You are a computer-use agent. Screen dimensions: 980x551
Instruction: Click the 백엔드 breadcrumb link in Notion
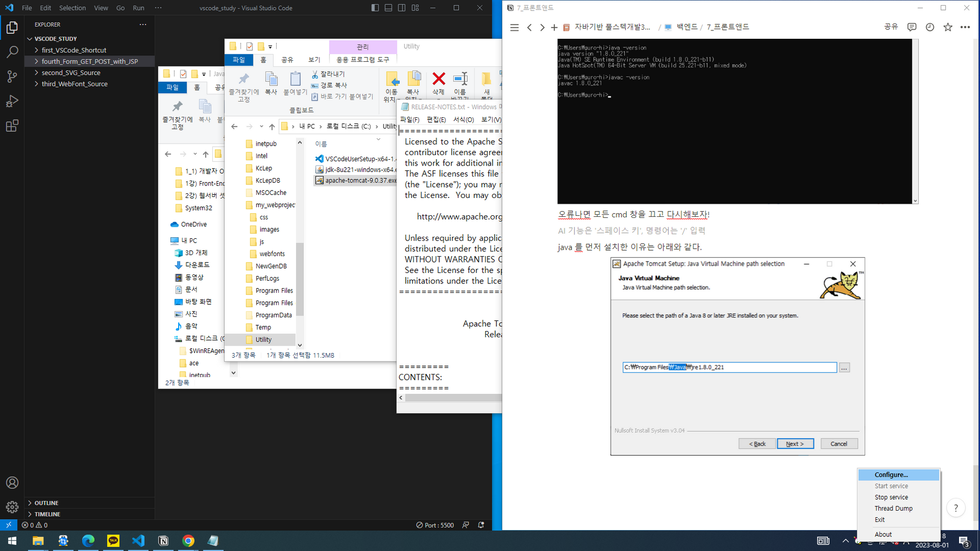(687, 27)
